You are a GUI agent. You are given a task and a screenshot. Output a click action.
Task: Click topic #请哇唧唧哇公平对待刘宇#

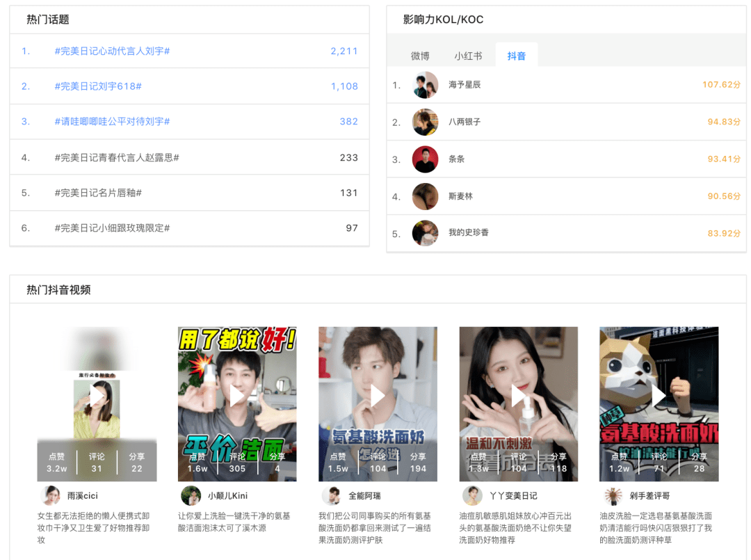pyautogui.click(x=113, y=122)
